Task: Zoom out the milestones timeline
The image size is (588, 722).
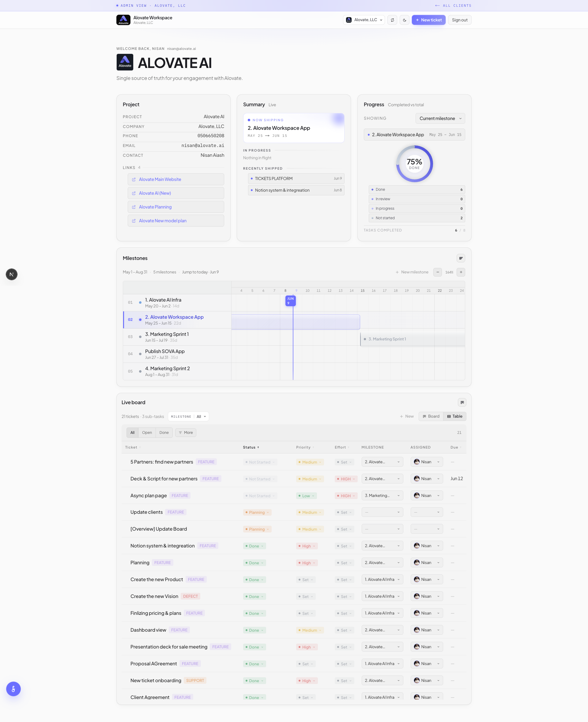Action: pyautogui.click(x=438, y=272)
